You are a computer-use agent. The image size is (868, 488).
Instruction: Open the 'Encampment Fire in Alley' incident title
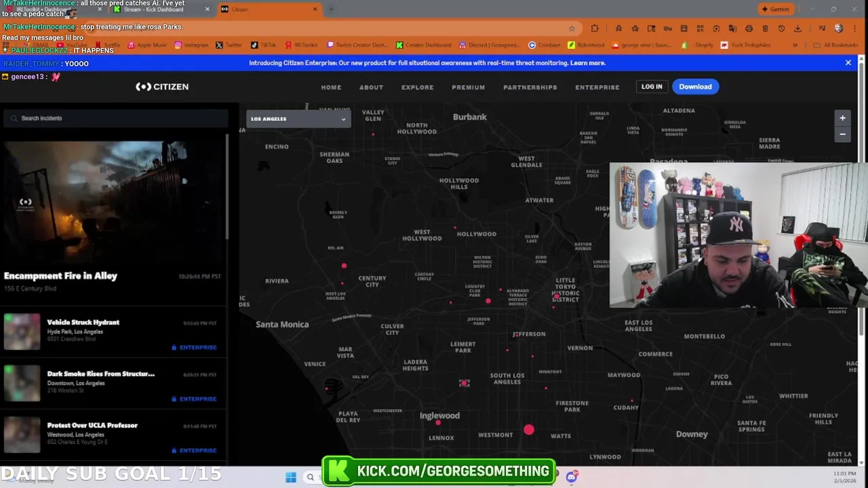60,276
